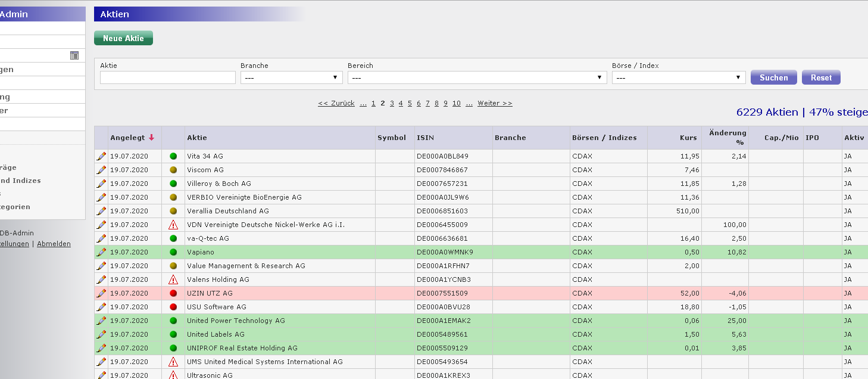This screenshot has height=379, width=868.
Task: Click the Aktie search text field
Action: [168, 77]
